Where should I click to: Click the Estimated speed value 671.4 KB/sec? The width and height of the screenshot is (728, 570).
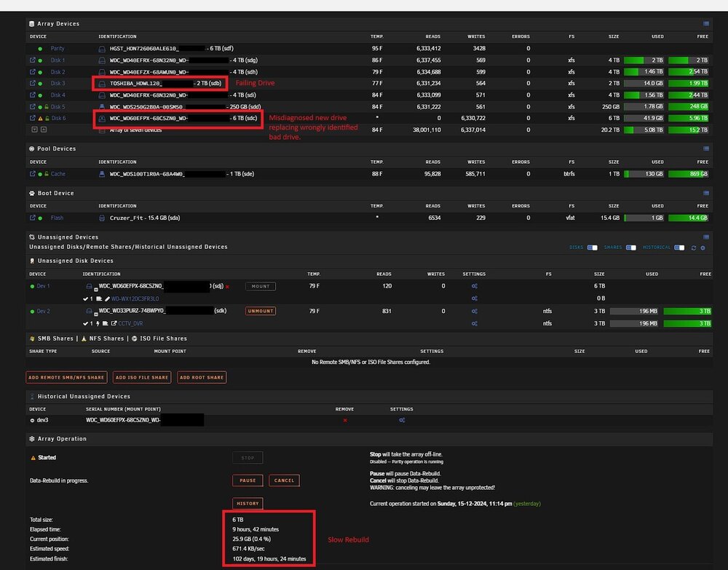point(248,549)
